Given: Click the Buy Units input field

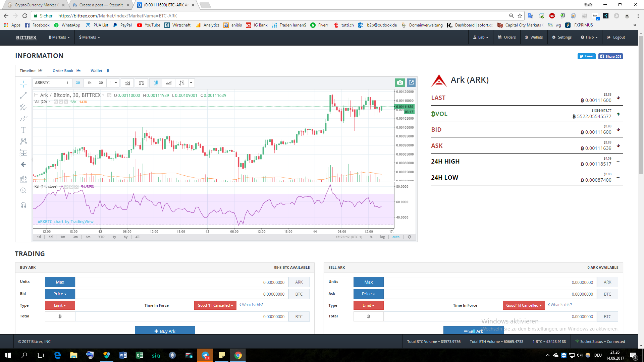Looking at the screenshot, I should [181, 282].
